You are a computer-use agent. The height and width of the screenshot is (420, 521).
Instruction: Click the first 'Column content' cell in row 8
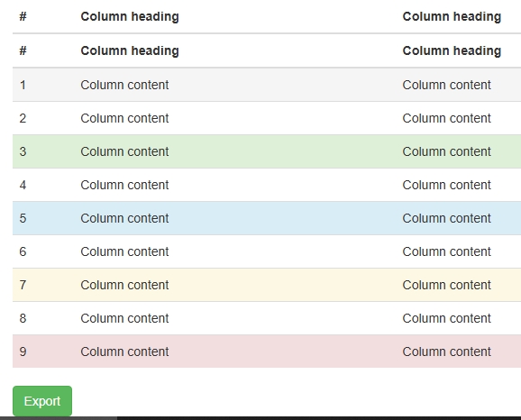(x=124, y=318)
